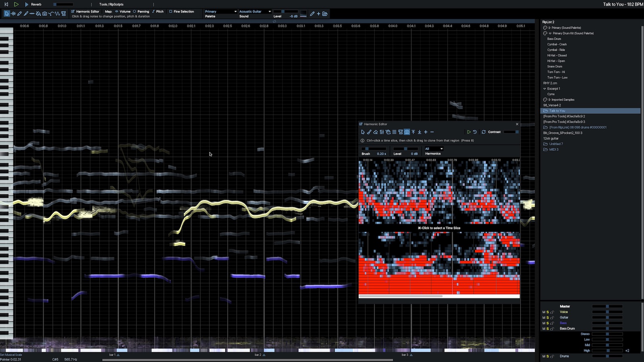Mute the Voice track in the mixer
Viewport: 644px width, 362px height.
pos(543,312)
